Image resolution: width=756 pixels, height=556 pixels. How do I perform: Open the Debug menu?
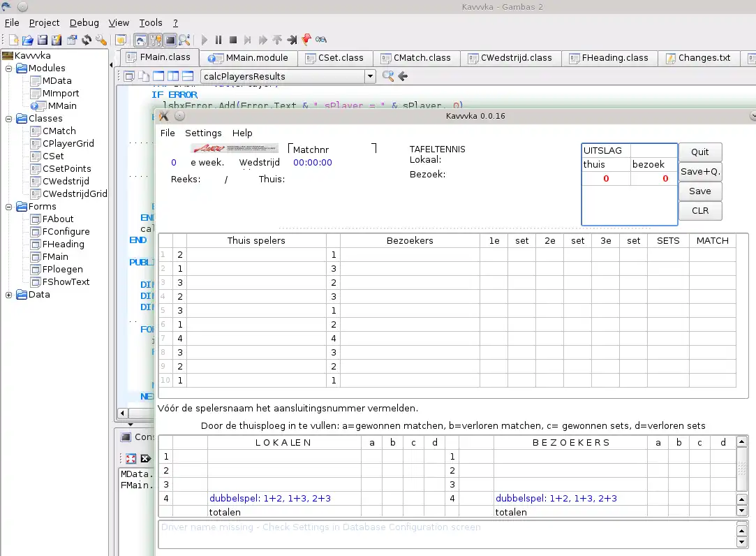point(84,23)
